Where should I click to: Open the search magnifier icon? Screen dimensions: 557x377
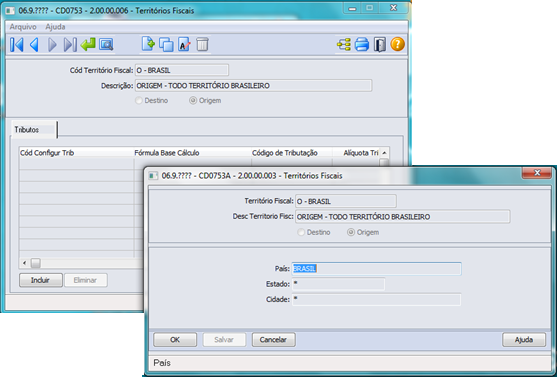(x=106, y=45)
